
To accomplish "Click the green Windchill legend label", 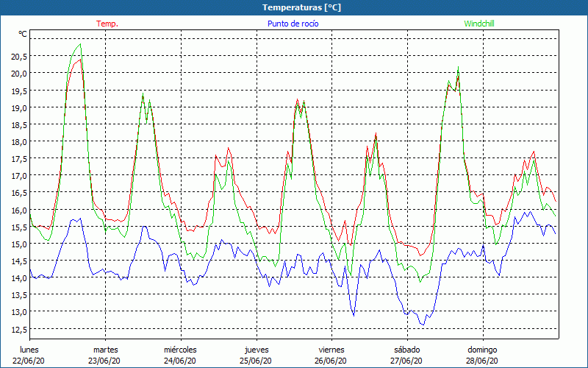I will tap(479, 24).
